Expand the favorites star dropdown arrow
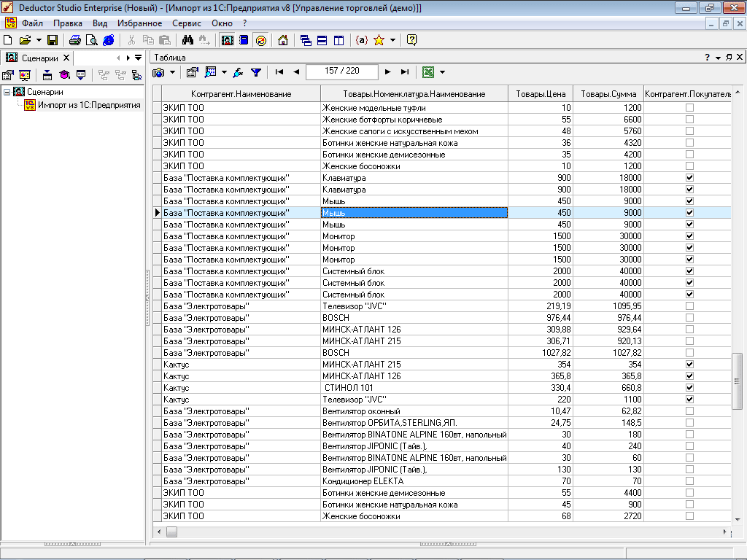Screen dimensions: 747x560 [x=392, y=40]
